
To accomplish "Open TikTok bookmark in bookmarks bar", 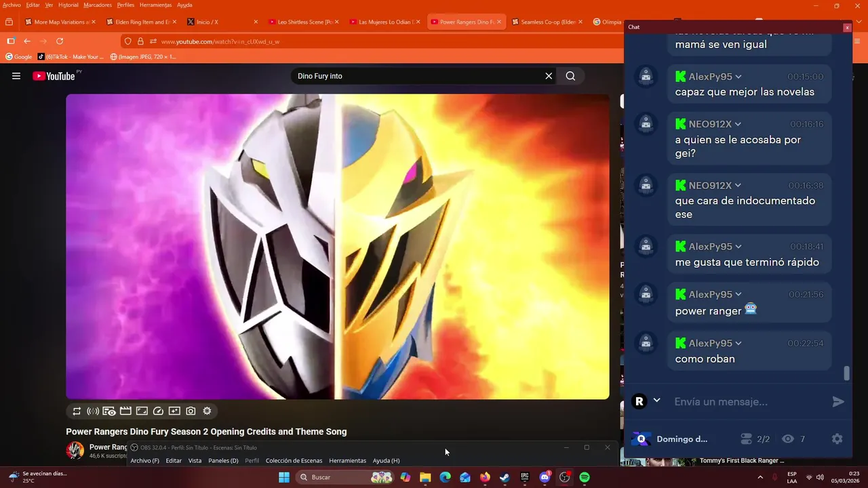I will tap(71, 57).
